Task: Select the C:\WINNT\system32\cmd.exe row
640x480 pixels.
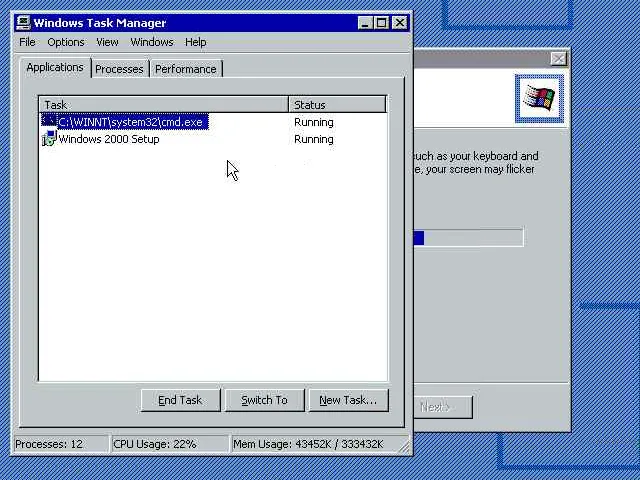Action: pos(213,122)
